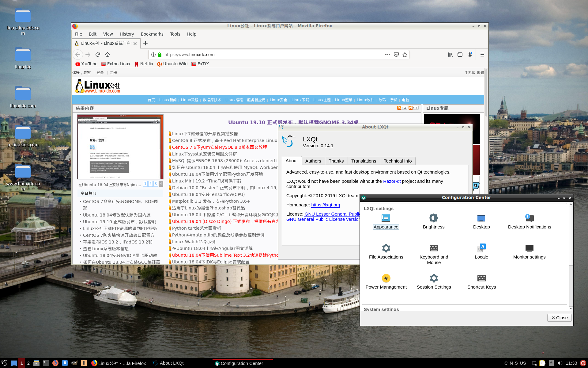Follow the https://lxqt.org homepage link
Viewport: 588px width, 368px height.
point(326,205)
